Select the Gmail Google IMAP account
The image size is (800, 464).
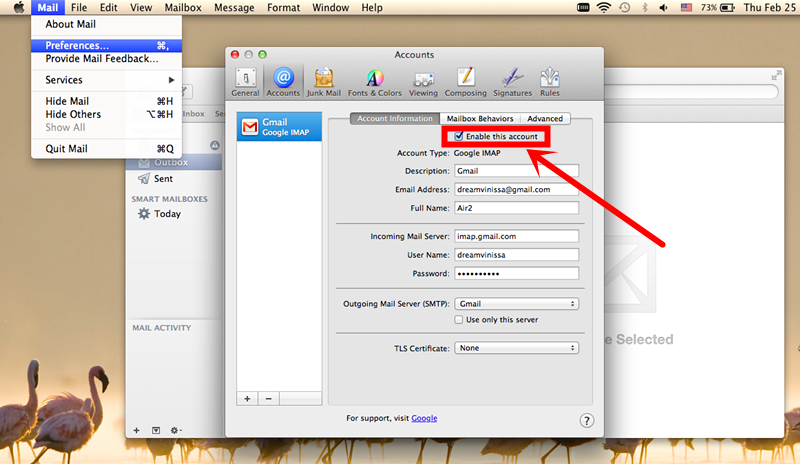[279, 127]
